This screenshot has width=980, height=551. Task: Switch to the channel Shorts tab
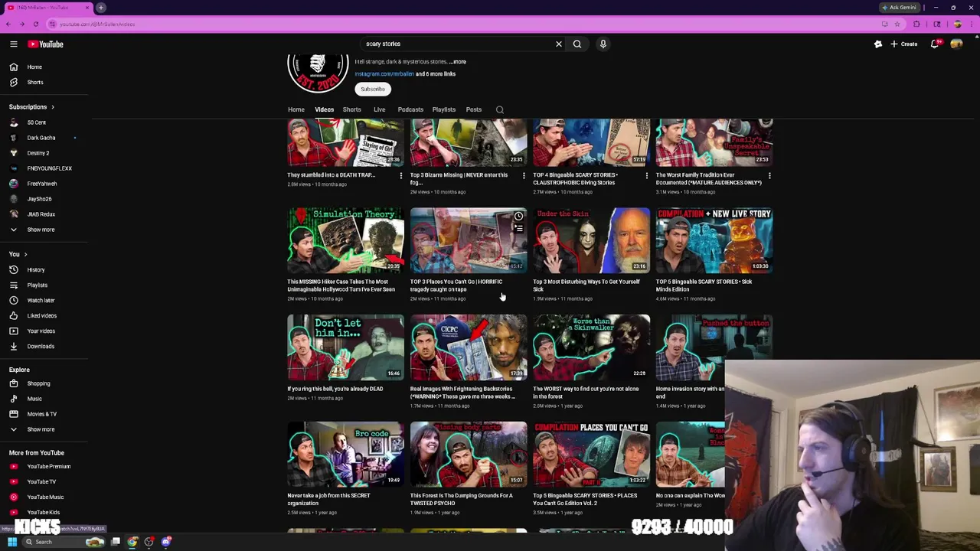point(351,110)
